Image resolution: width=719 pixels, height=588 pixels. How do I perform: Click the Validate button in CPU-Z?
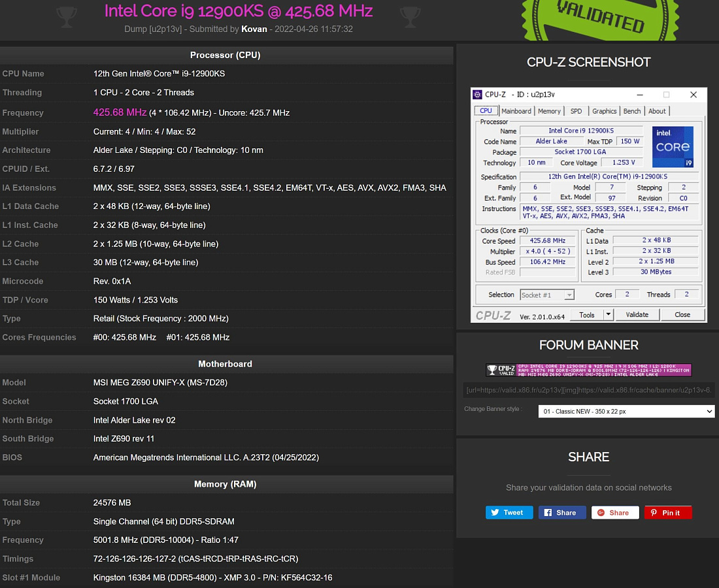(x=637, y=314)
